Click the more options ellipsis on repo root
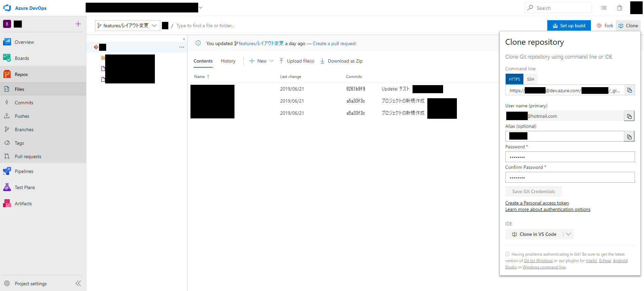644x291 pixels. (182, 47)
